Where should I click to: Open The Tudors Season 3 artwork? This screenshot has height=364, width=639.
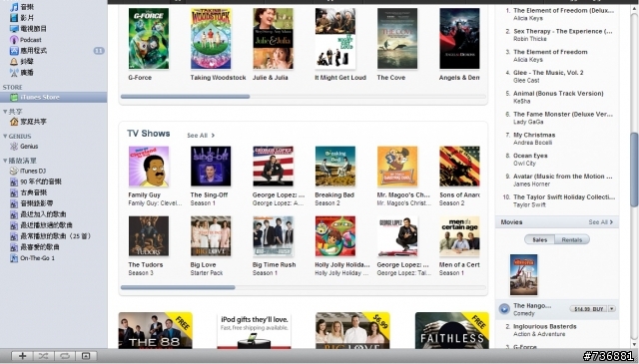click(149, 236)
